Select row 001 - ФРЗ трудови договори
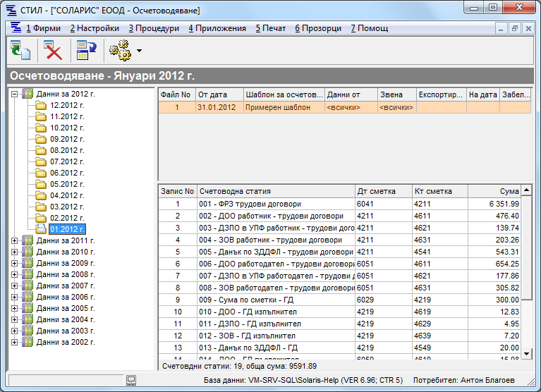Viewport: 541px width, 392px height. pos(339,204)
